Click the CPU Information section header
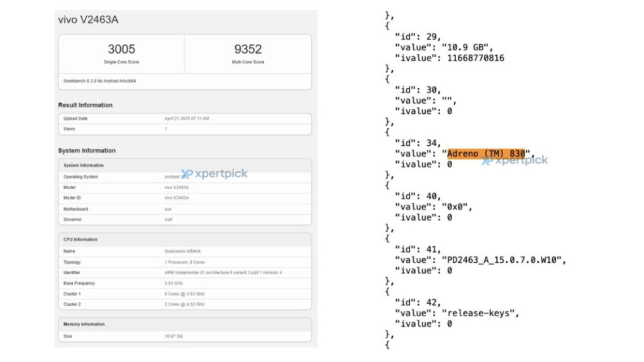644x362 pixels. pos(185,239)
